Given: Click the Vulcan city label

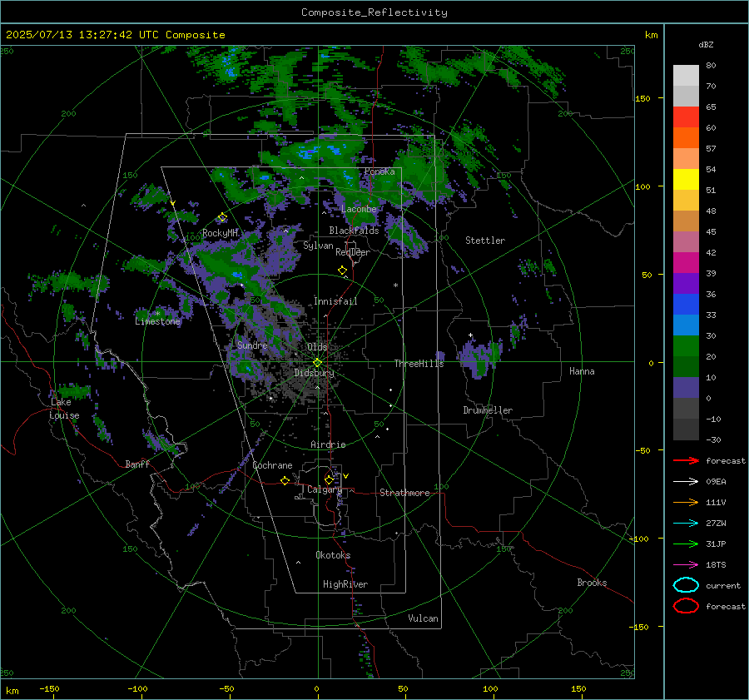Looking at the screenshot, I should pyautogui.click(x=423, y=618).
